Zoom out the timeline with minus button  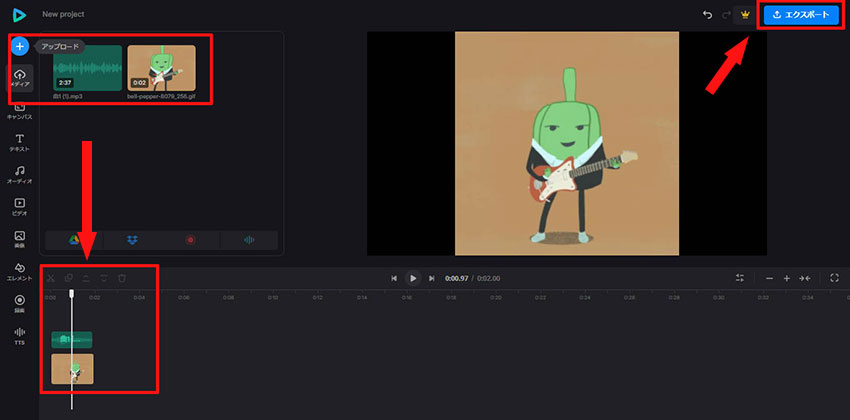(x=769, y=278)
